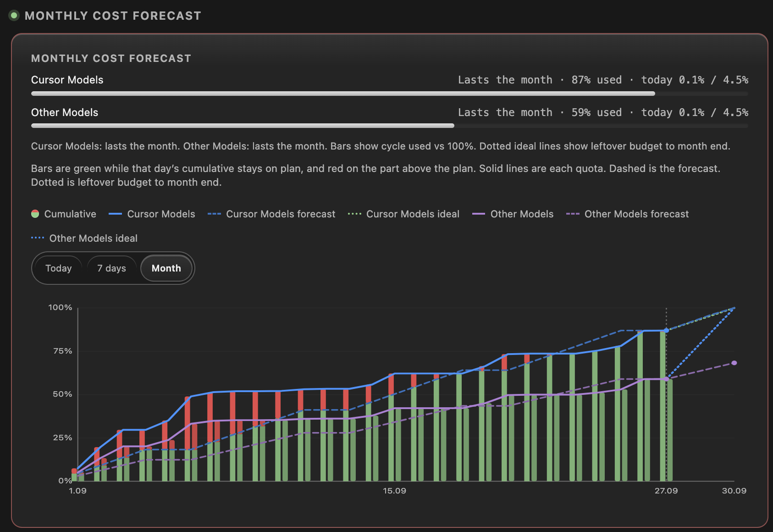
Task: Toggle Cursor Models ideal legend item
Action: click(x=403, y=214)
